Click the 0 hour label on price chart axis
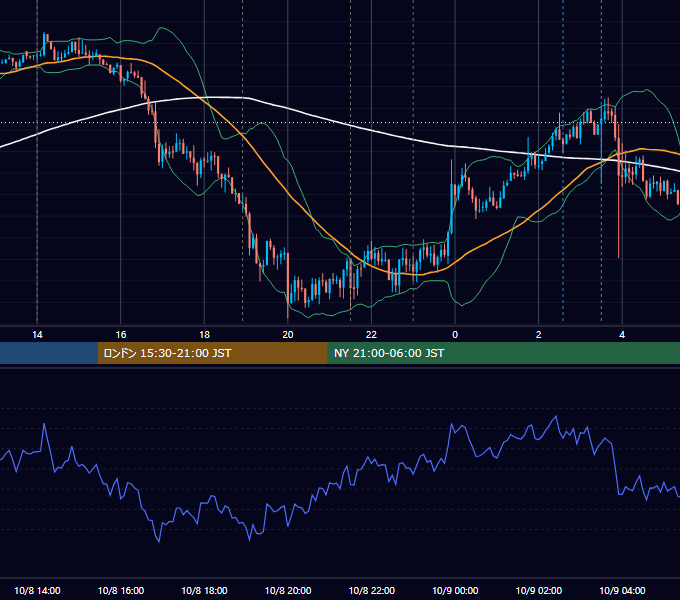This screenshot has height=600, width=680. click(455, 335)
